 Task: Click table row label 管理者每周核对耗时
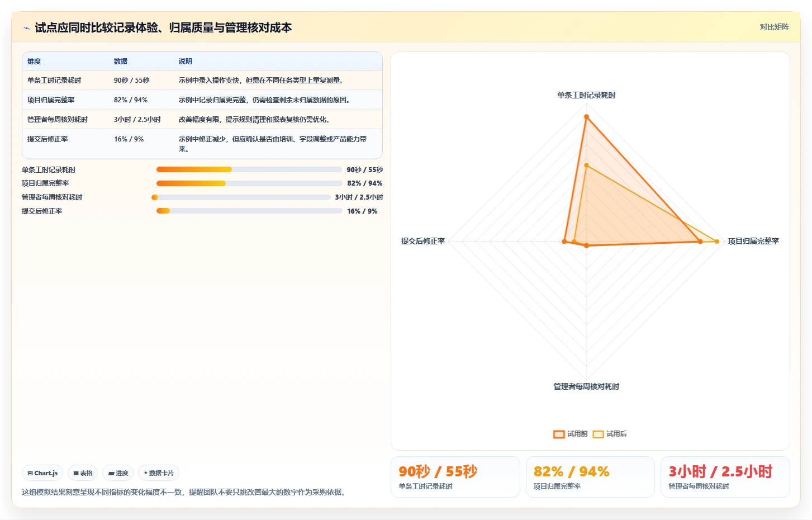coord(58,120)
